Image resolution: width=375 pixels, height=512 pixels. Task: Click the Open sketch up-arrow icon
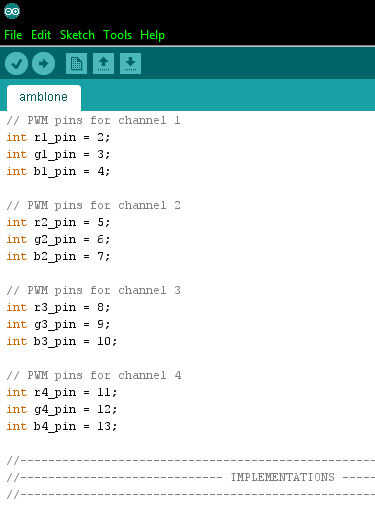[103, 63]
